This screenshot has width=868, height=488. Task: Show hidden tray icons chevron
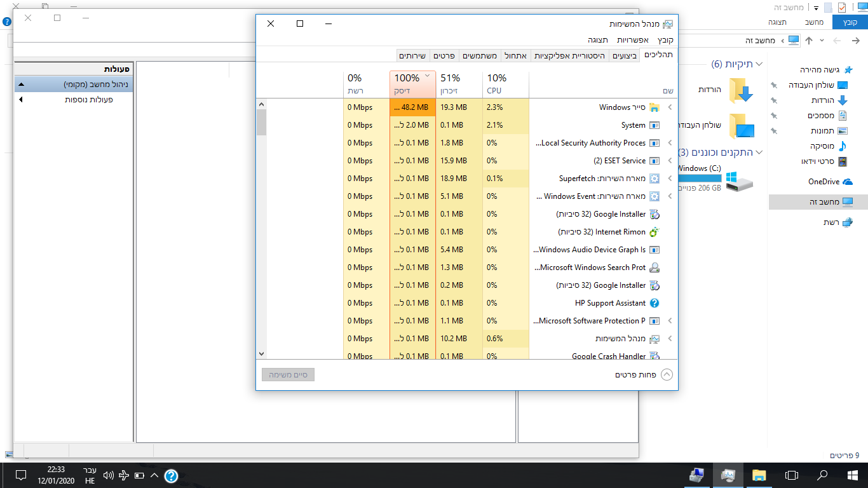(154, 475)
